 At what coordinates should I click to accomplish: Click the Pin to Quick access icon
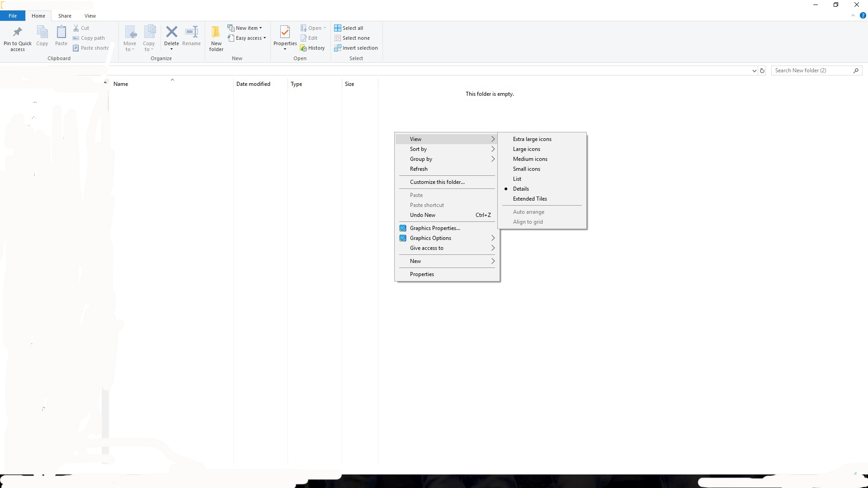[18, 33]
